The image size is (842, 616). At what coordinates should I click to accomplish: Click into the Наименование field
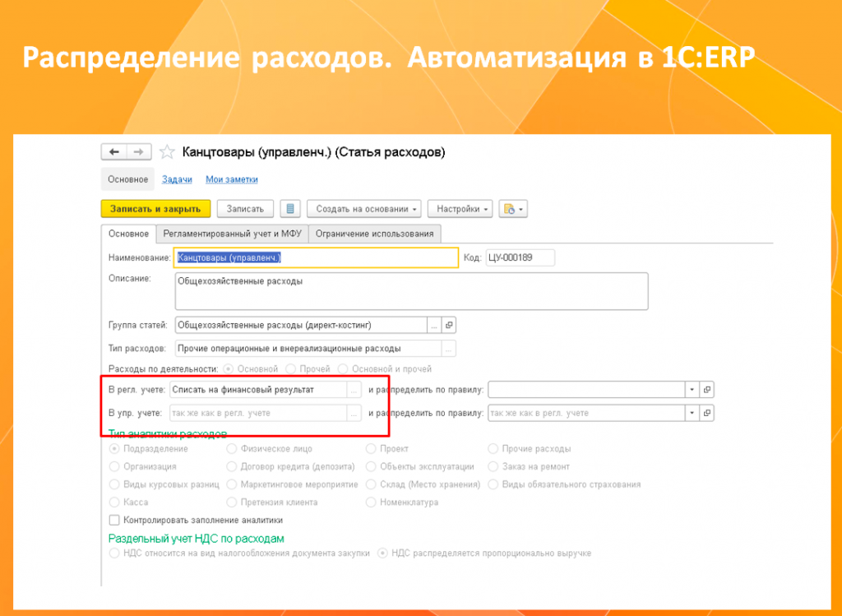(x=316, y=257)
